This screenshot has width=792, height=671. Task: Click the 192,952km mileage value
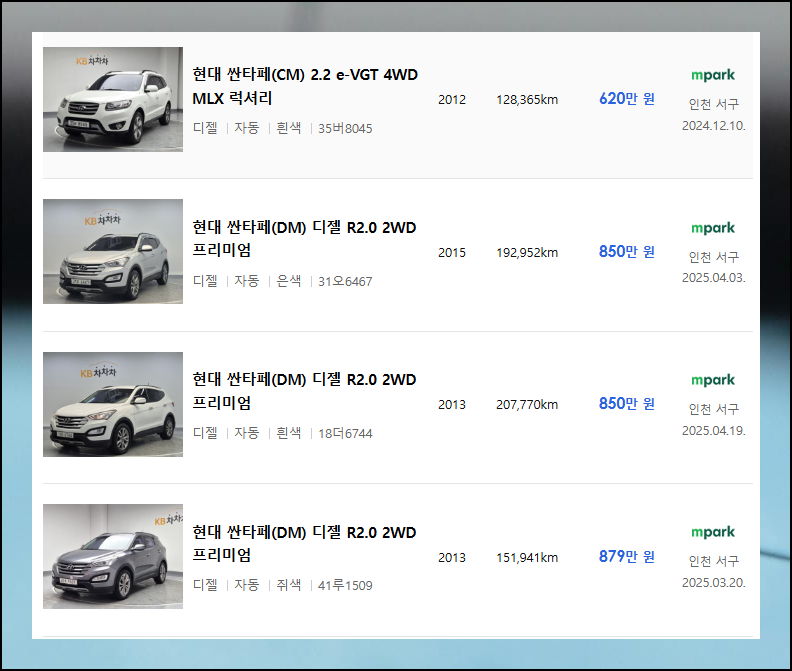point(527,253)
